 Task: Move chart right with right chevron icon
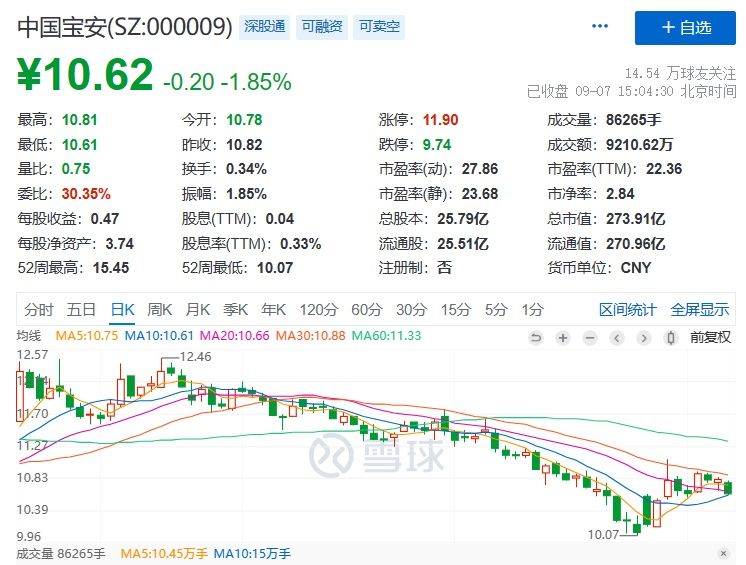644,338
